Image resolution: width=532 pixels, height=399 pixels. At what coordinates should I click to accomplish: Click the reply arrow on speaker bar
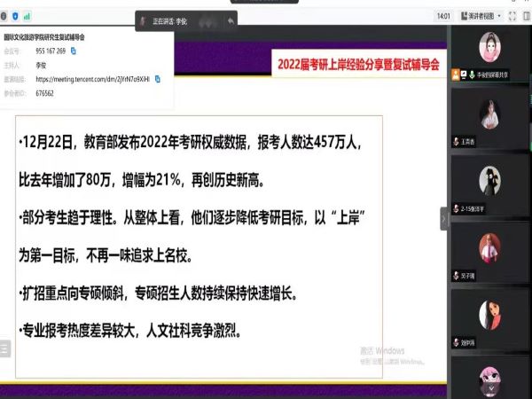pyautogui.click(x=231, y=20)
